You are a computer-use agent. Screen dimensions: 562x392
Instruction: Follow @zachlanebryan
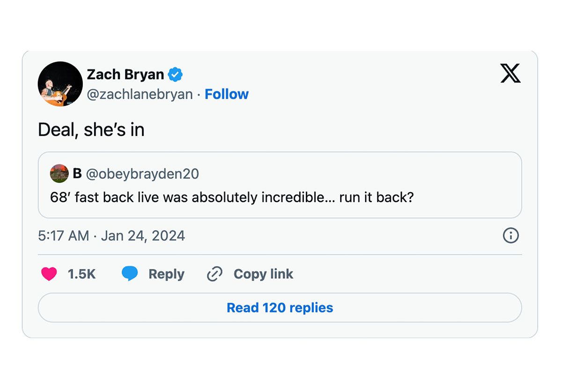227,94
